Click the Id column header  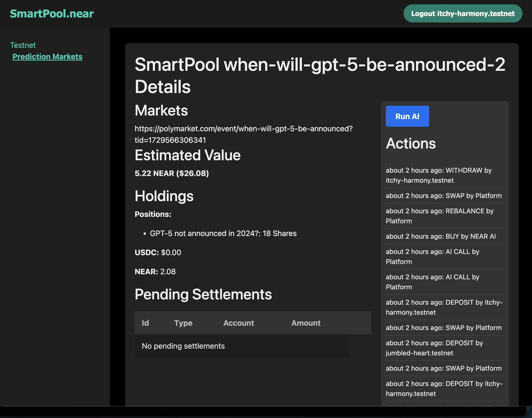tap(145, 323)
